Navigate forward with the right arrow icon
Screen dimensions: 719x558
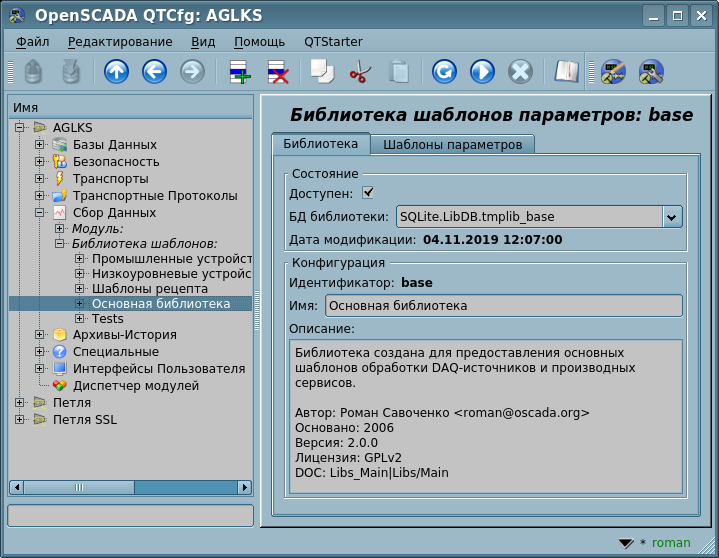tap(192, 72)
